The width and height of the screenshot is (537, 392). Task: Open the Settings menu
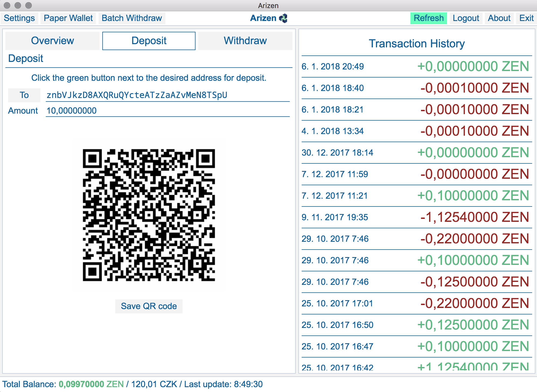[x=19, y=18]
